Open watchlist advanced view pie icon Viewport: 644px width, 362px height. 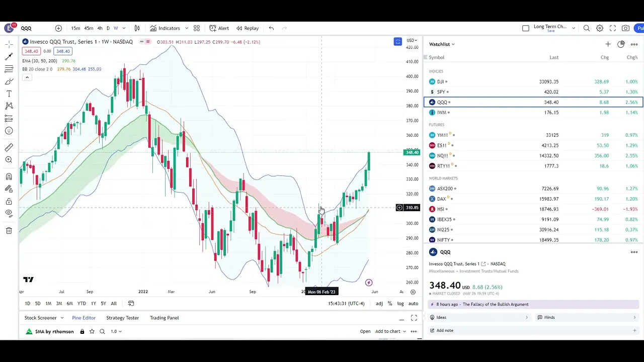pyautogui.click(x=621, y=44)
